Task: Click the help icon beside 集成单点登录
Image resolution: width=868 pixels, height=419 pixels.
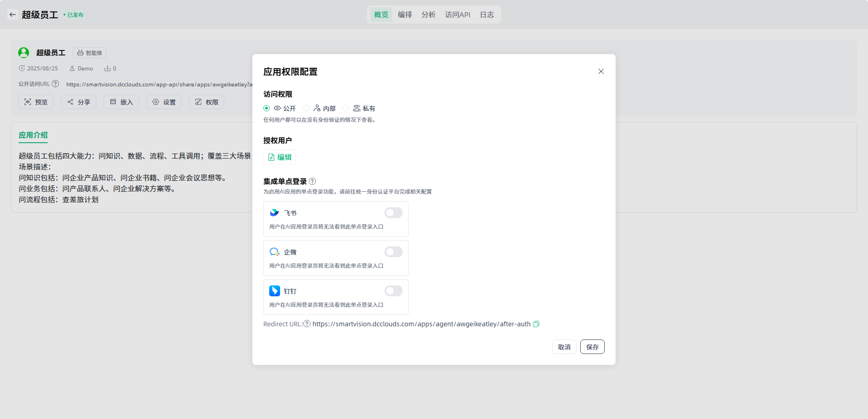Action: pos(312,181)
